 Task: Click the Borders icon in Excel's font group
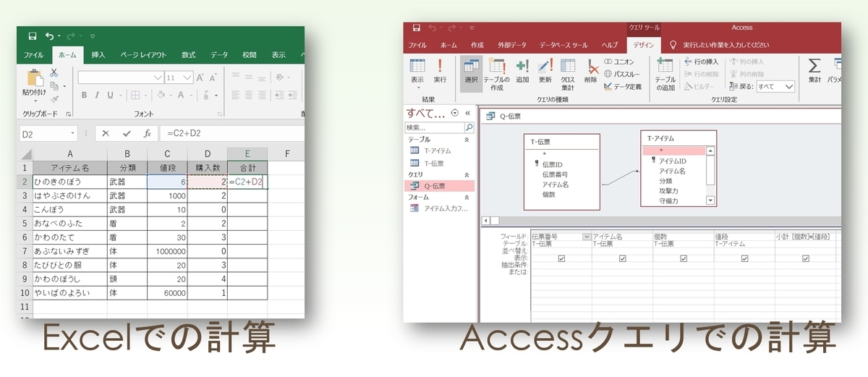[x=134, y=95]
